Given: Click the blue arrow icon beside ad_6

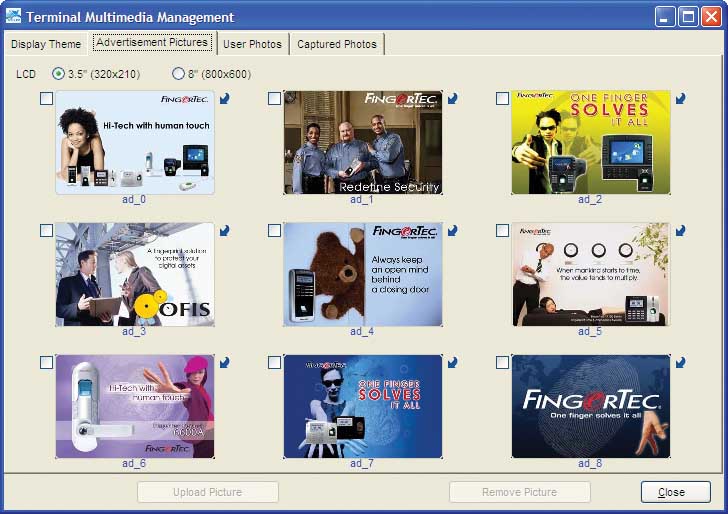Looking at the screenshot, I should pyautogui.click(x=224, y=362).
